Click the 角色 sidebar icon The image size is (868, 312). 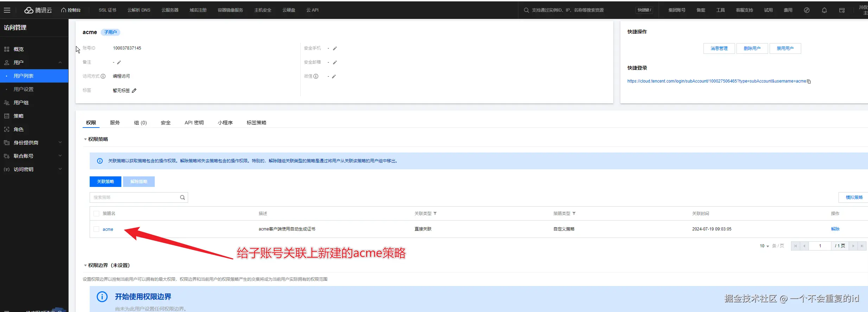point(7,129)
